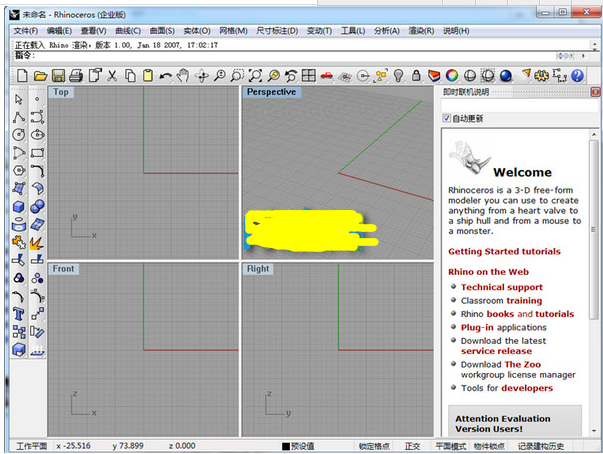Select the arrow pointer tool in the sidebar
This screenshot has height=454, width=603.
click(x=18, y=99)
